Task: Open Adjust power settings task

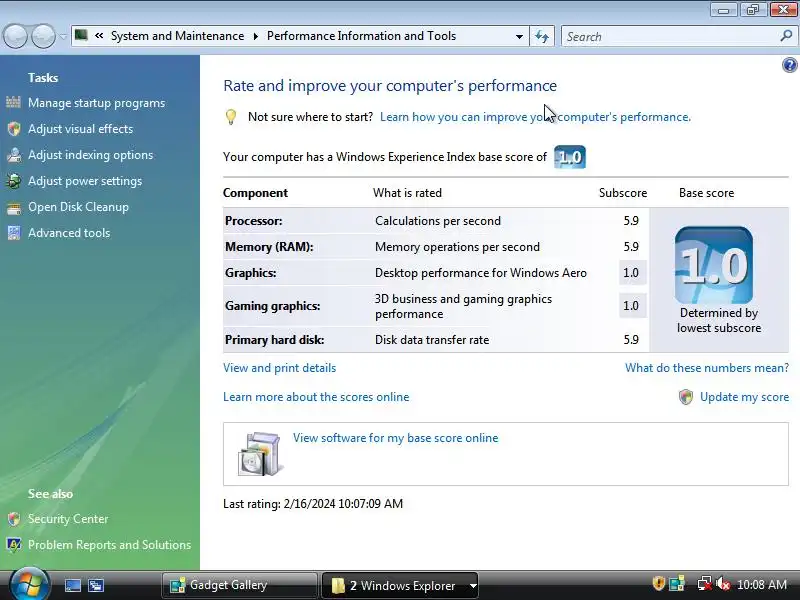Action: (85, 181)
